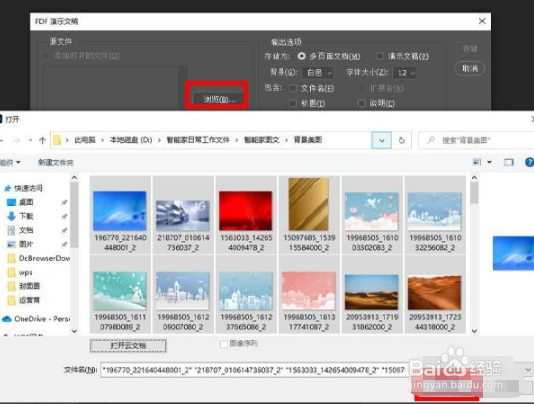Viewport: 534px width, 404px height.
Task: Select the blue image 196770_221640448001_2
Action: coord(120,215)
